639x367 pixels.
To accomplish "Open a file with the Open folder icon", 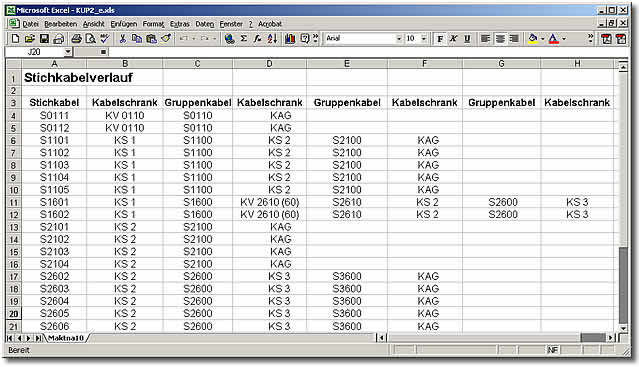I will [x=30, y=39].
